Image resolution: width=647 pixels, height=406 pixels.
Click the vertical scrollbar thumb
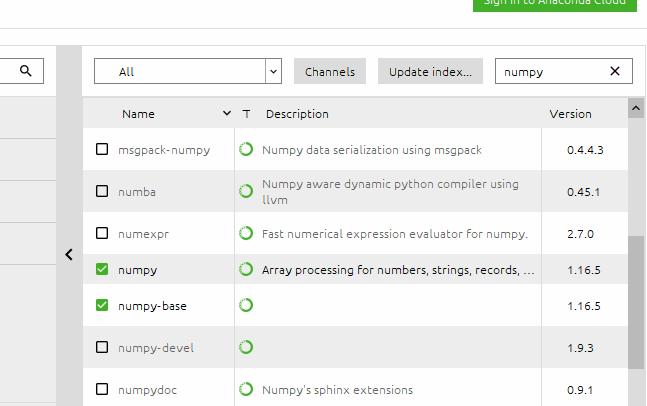pyautogui.click(x=636, y=302)
